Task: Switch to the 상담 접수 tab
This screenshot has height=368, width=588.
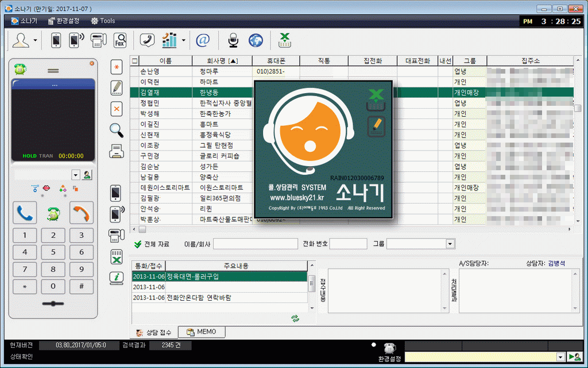Action: click(x=154, y=332)
